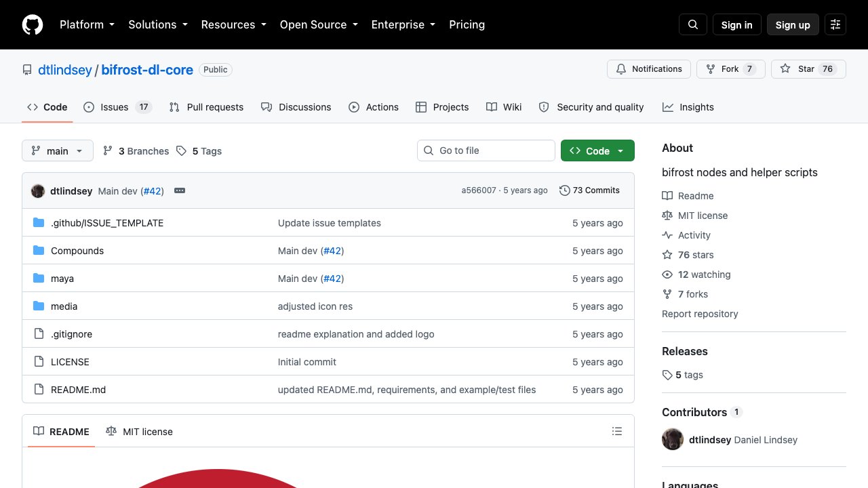View 5 Tags list next to Branches
Image resolution: width=868 pixels, height=488 pixels.
pos(199,151)
